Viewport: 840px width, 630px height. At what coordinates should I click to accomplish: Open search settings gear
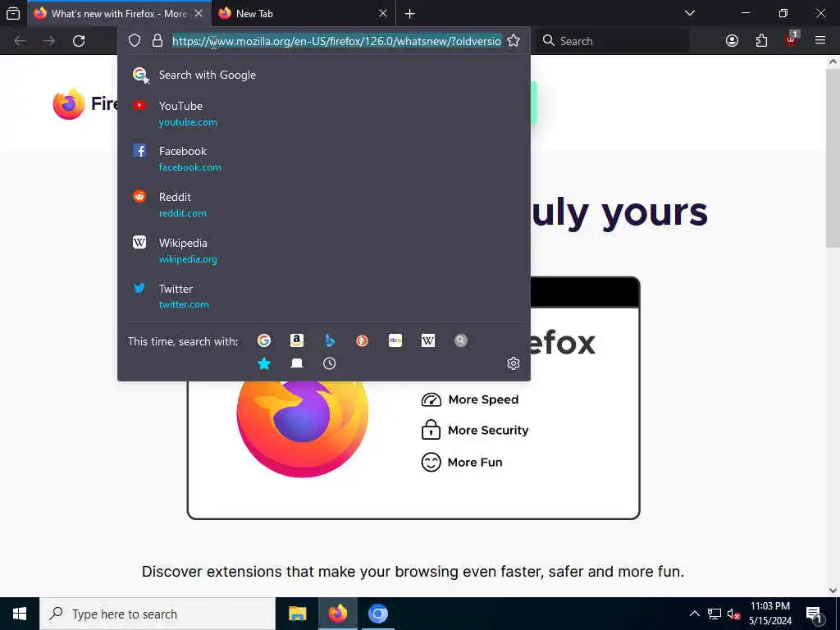[514, 363]
